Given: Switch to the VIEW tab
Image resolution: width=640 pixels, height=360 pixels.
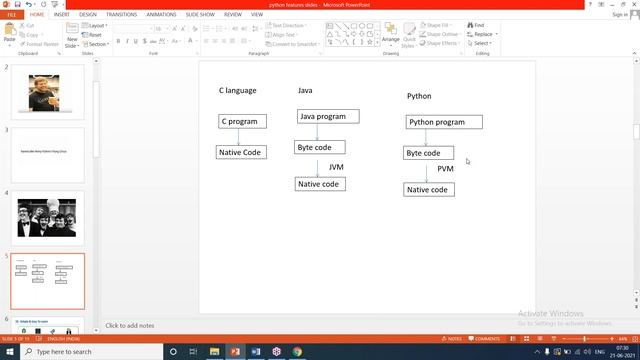Looking at the screenshot, I should pos(257,14).
